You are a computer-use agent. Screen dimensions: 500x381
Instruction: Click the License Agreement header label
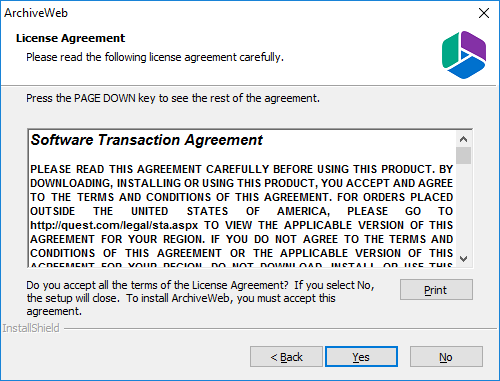coord(70,38)
